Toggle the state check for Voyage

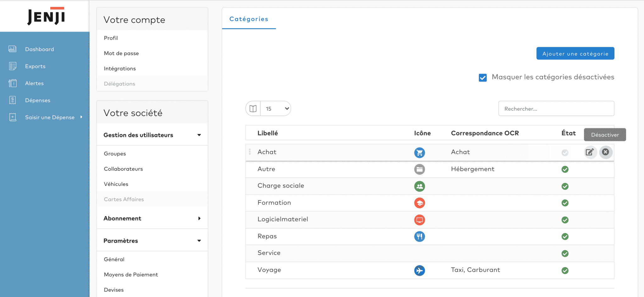coord(565,271)
